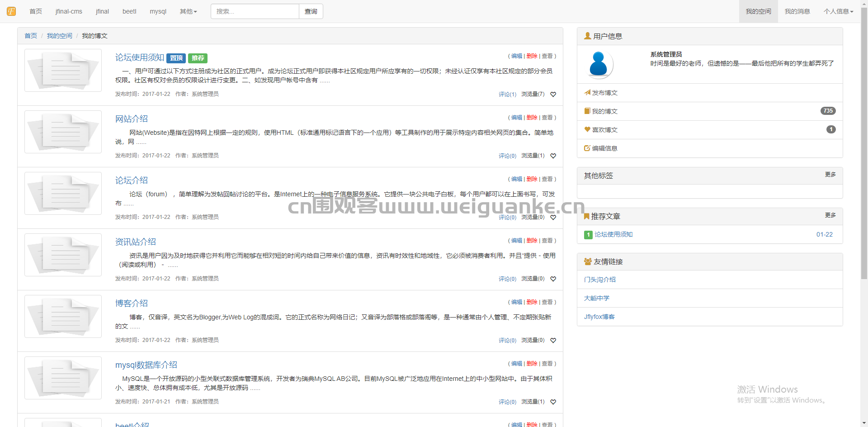The height and width of the screenshot is (427, 868).
Task: Toggle favorite on 论坛使用须知 article
Action: point(553,94)
